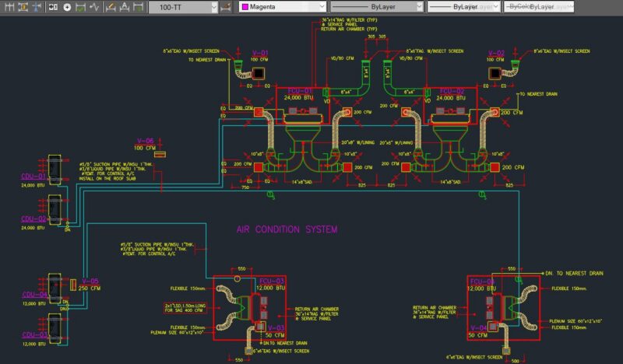The height and width of the screenshot is (364, 623).
Task: Click the RETURN AIR CHAMBER (TYP) note
Action: 349,30
